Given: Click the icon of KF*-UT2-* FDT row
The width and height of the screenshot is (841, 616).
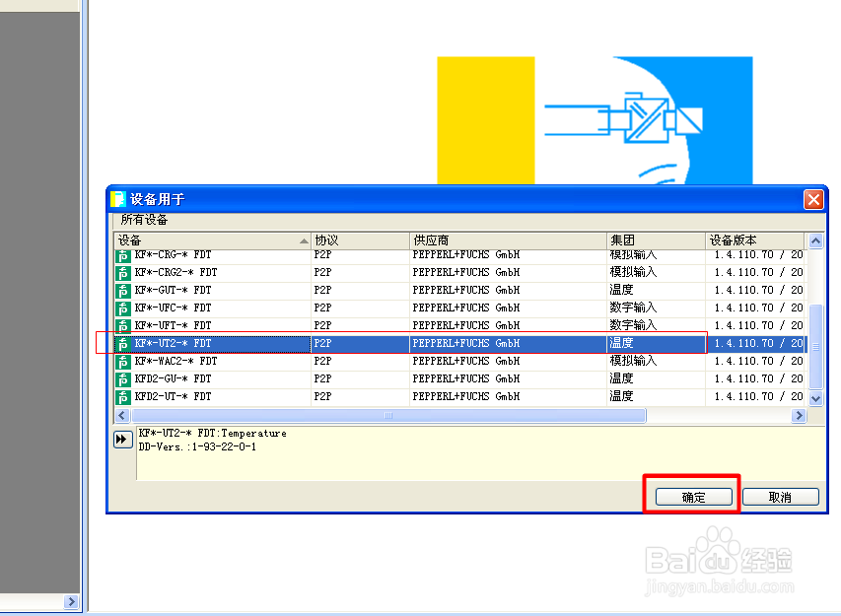Looking at the screenshot, I should pyautogui.click(x=123, y=344).
